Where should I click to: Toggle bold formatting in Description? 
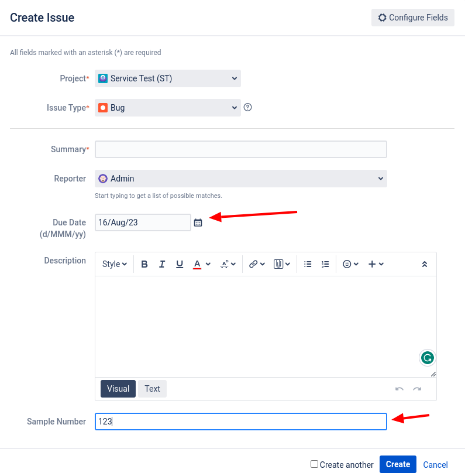pyautogui.click(x=144, y=264)
